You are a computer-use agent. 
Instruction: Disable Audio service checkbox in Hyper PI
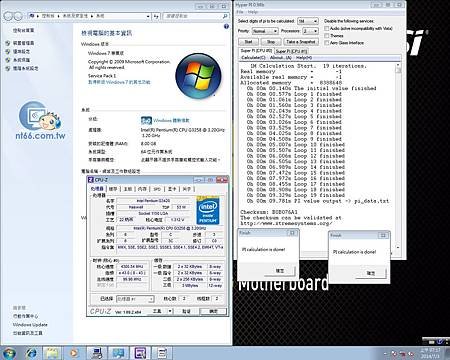(x=327, y=29)
